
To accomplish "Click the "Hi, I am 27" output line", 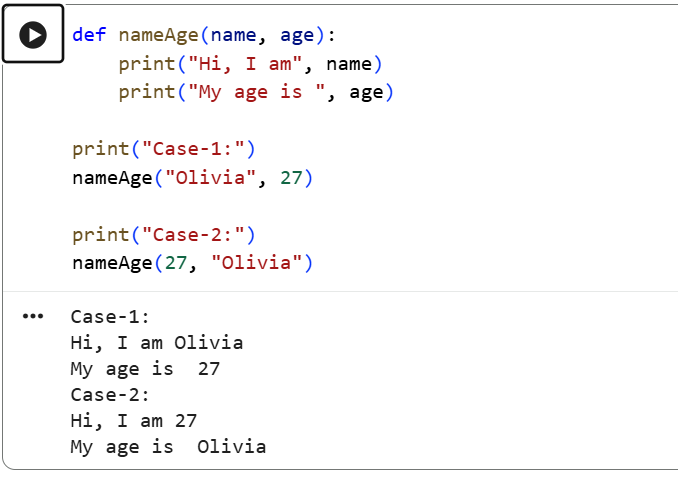I will point(134,421).
